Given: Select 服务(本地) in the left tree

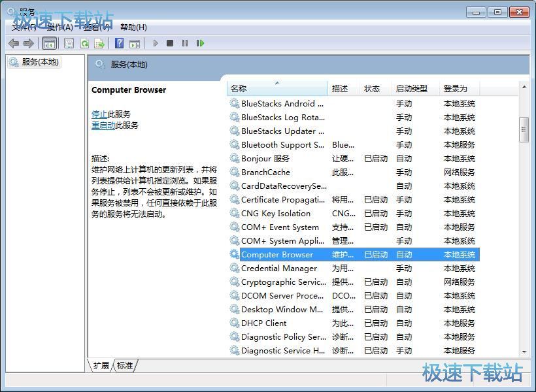Looking at the screenshot, I should click(34, 62).
